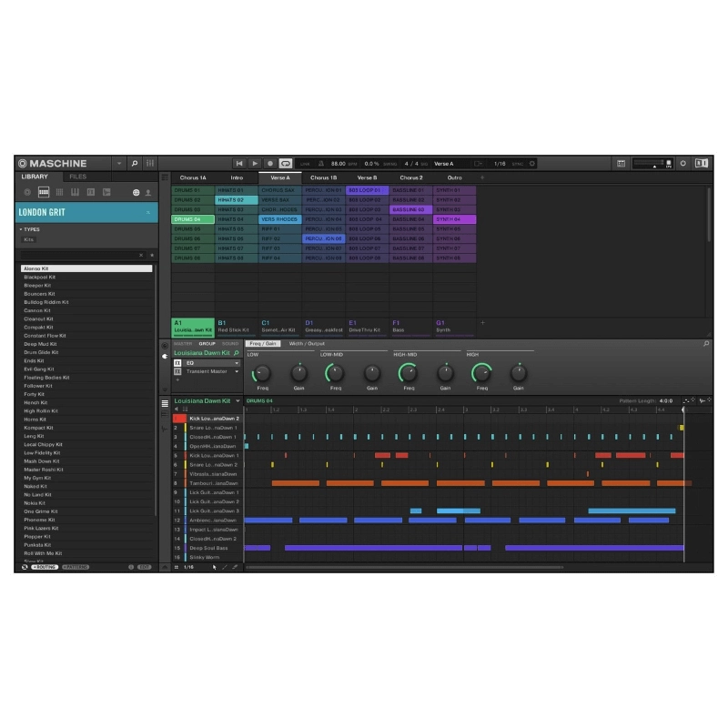Turn the HIGH-MID Gain knob

[446, 374]
